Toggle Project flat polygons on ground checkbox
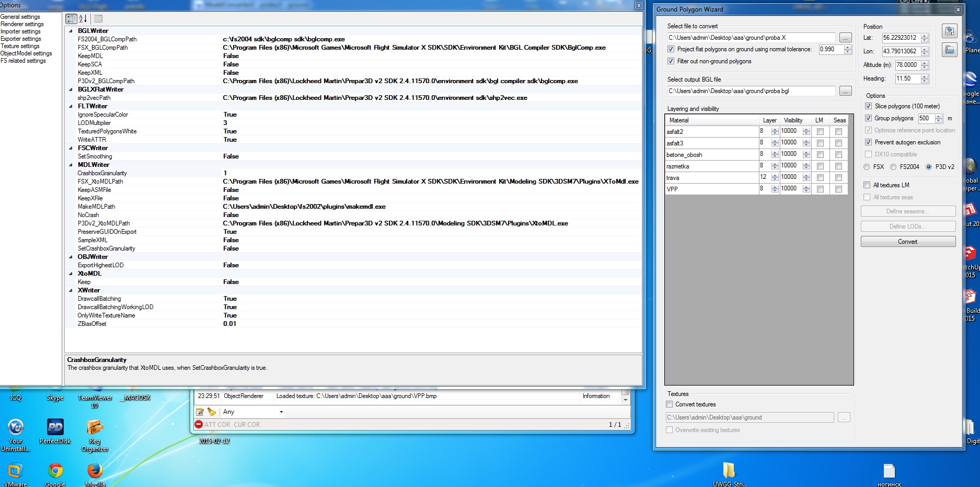Image resolution: width=980 pixels, height=487 pixels. coord(671,49)
